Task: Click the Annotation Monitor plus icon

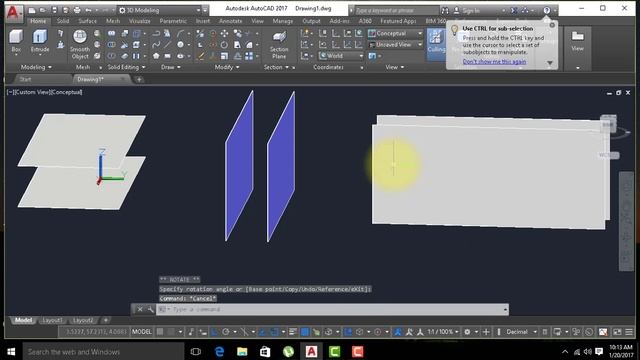Action: (x=486, y=332)
